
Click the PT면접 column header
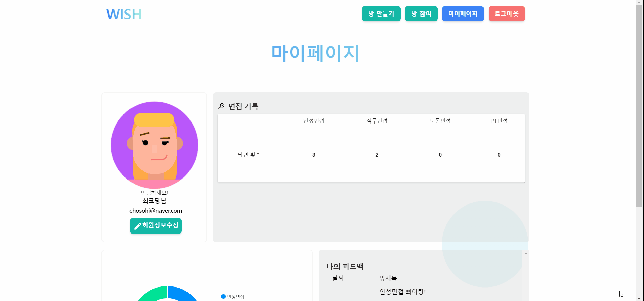coord(499,121)
